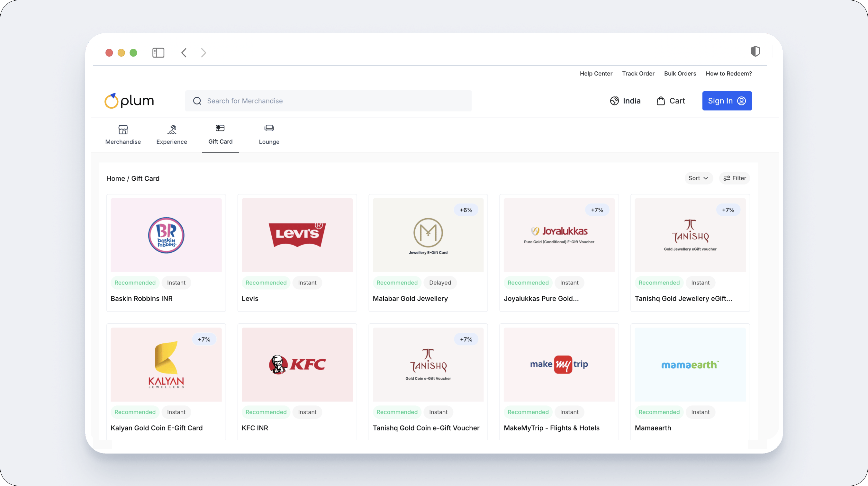Screen dimensions: 868x486
Task: Switch to the Merchandise tab
Action: [123, 135]
